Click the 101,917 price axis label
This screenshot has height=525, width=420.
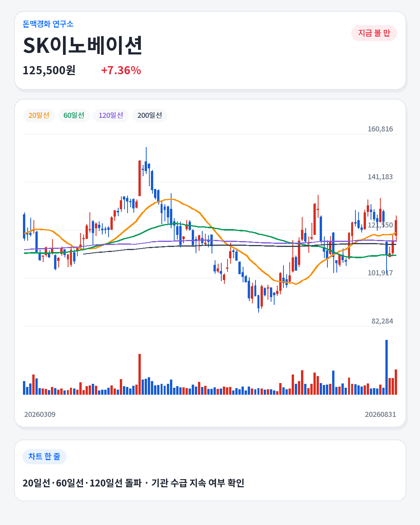point(380,273)
